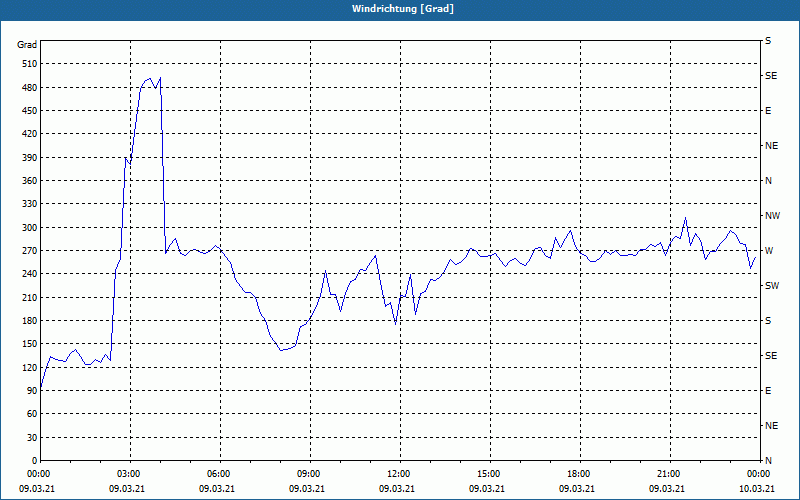This screenshot has height=500, width=800.
Task: Click compass label 'N' beside the 0 baseline
Action: (768, 460)
